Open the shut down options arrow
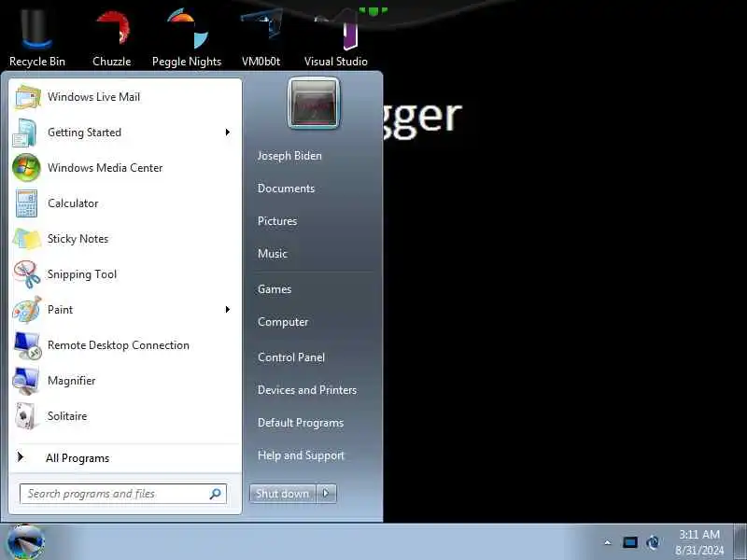Viewport: 747px width, 560px height. [x=326, y=494]
